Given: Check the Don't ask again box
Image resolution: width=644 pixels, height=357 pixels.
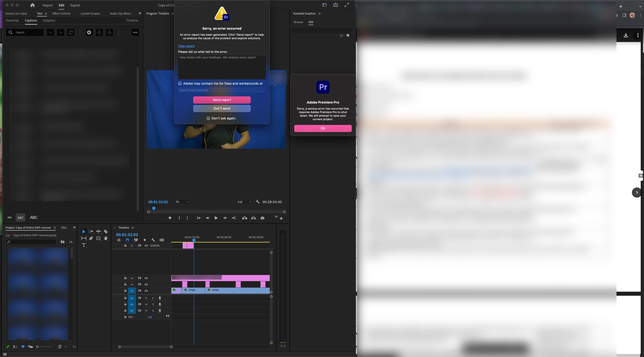Looking at the screenshot, I should pos(208,118).
